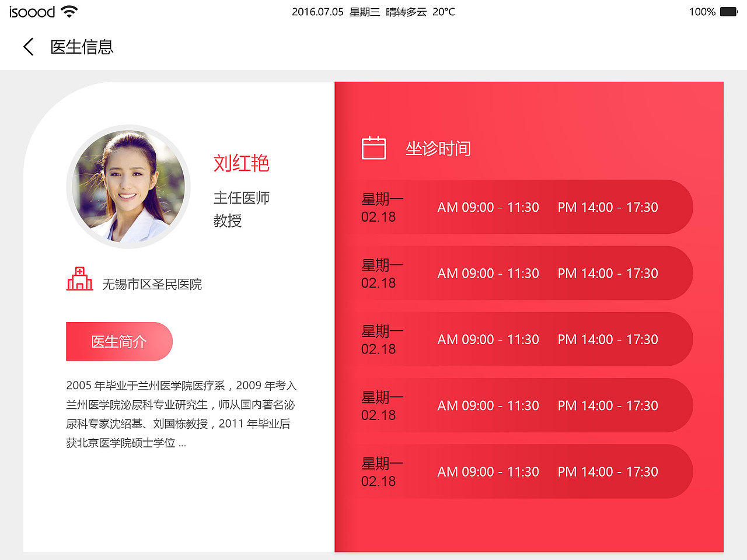
Task: Tap the 坐诊时间 heading
Action: click(x=438, y=148)
